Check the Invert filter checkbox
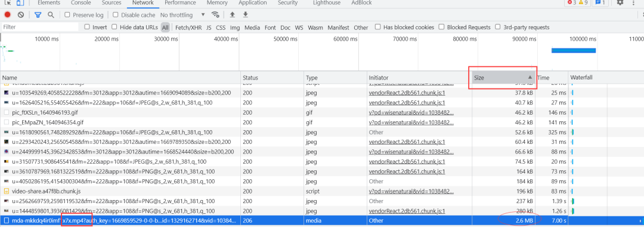 pos(87,27)
